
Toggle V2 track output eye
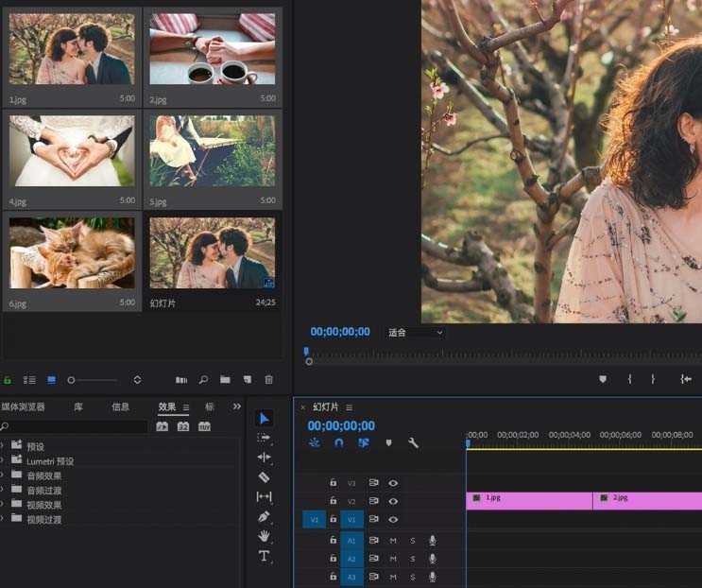click(x=393, y=501)
